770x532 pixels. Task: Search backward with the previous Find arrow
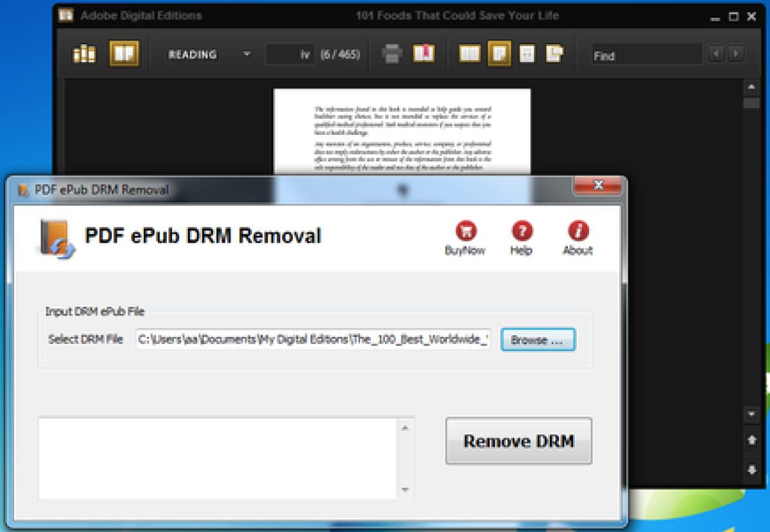(x=717, y=55)
